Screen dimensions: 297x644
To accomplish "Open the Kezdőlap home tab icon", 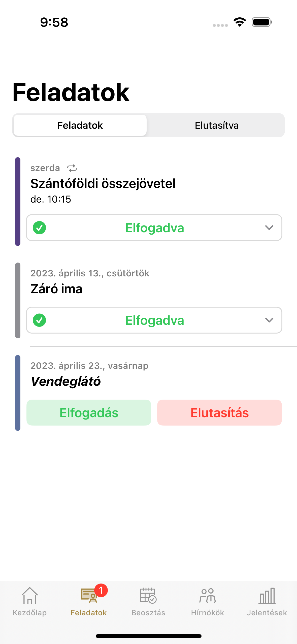I will [30, 596].
